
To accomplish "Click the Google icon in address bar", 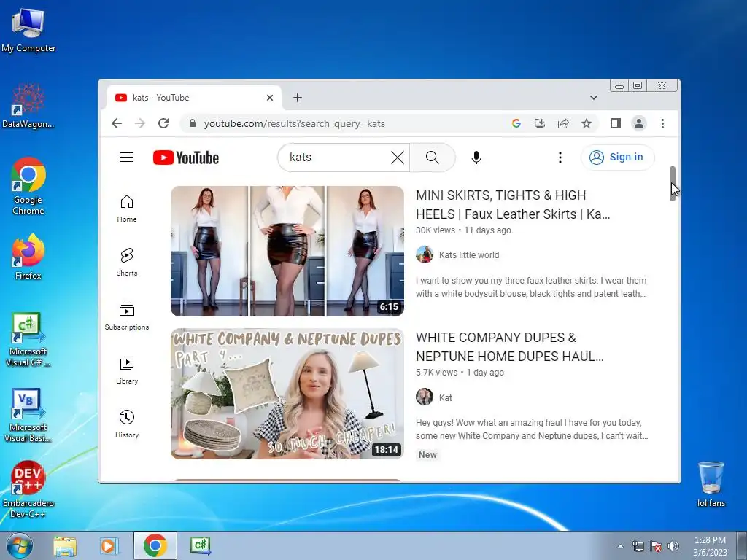I will [x=516, y=123].
